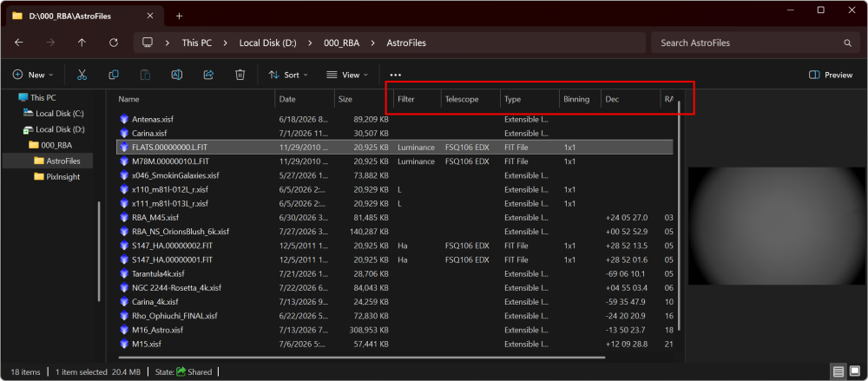Click the Shared state icon in status bar

pos(181,371)
